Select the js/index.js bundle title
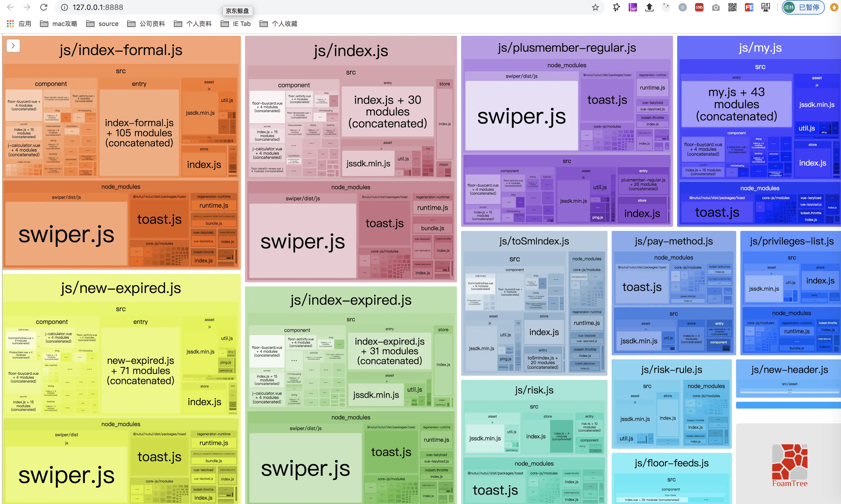841x504 pixels. coord(351,51)
